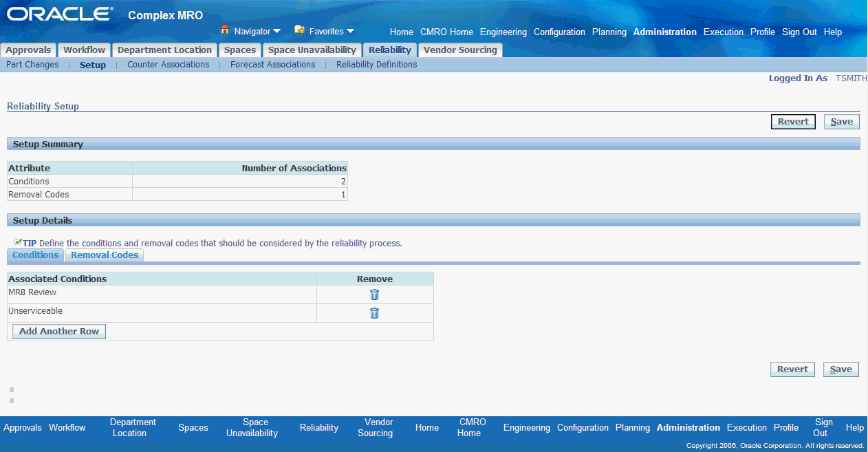The height and width of the screenshot is (452, 868).
Task: Click Spaces in the footer
Action: tap(193, 428)
